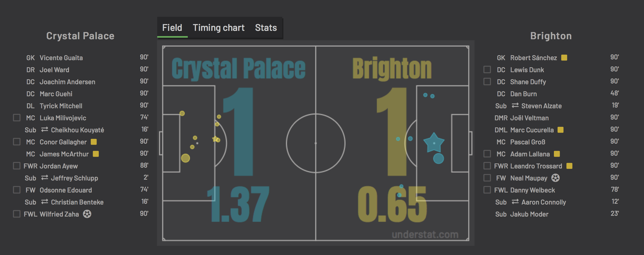
Task: Toggle the checkbox for Luka Milivojevic
Action: [17, 117]
